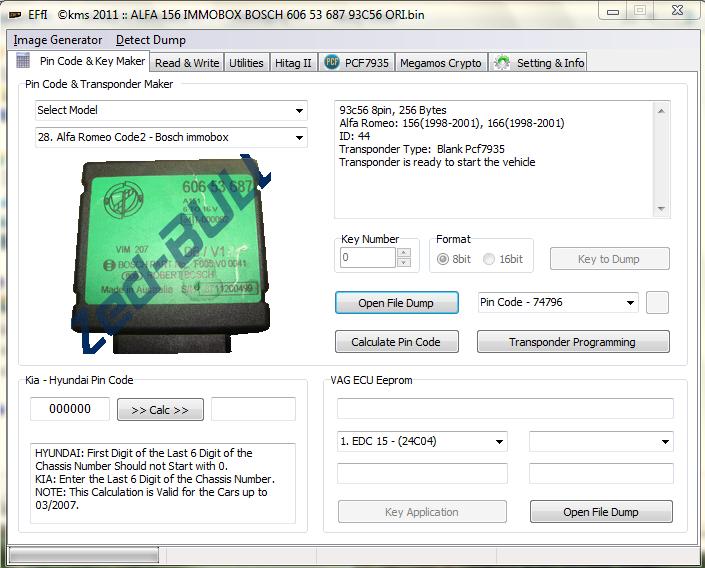Click the PCF icon on PCF7935 tab

[332, 62]
